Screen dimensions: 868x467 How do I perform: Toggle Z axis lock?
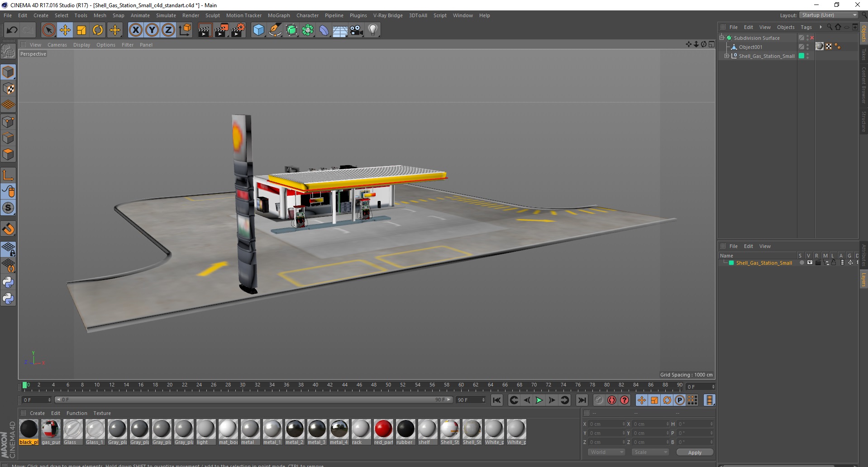168,30
